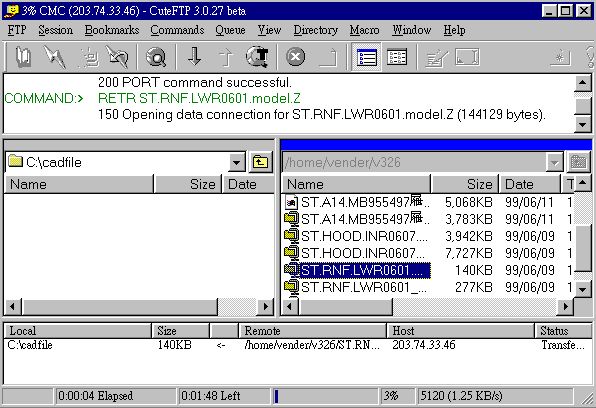Viewport: 596px width, 408px height.
Task: Click the file icon of the 5,068KB row
Action: click(291, 202)
